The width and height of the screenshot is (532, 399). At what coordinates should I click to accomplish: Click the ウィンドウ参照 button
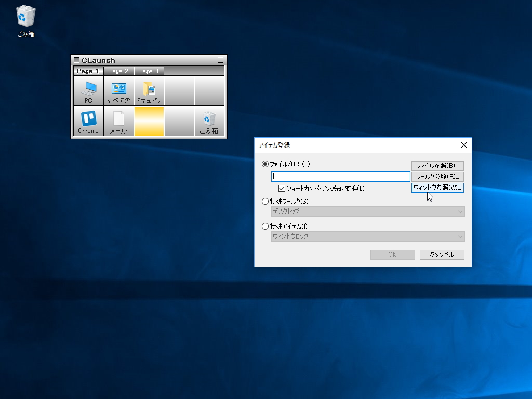(x=437, y=188)
